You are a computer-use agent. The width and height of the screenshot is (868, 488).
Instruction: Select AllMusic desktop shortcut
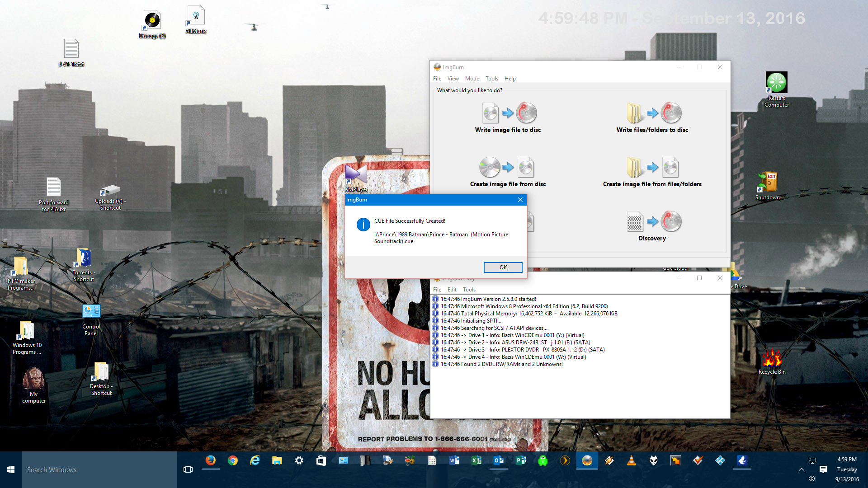coord(196,20)
